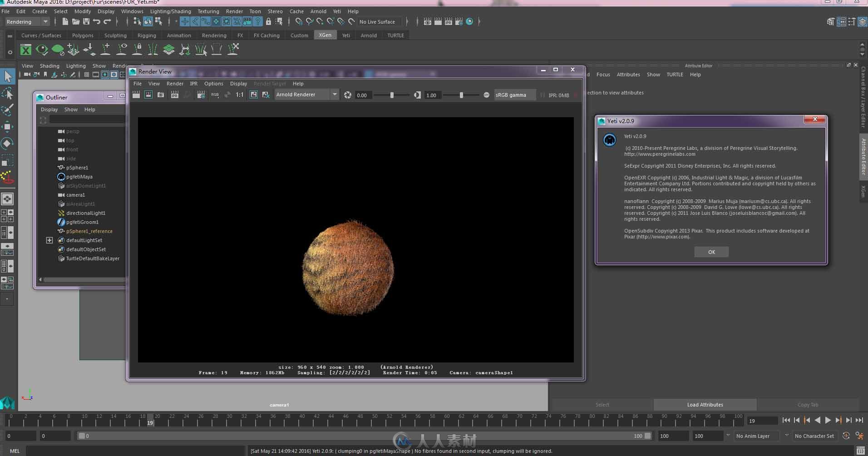The image size is (868, 456).
Task: Open the No Anim Layer dropdown
Action: pos(758,436)
